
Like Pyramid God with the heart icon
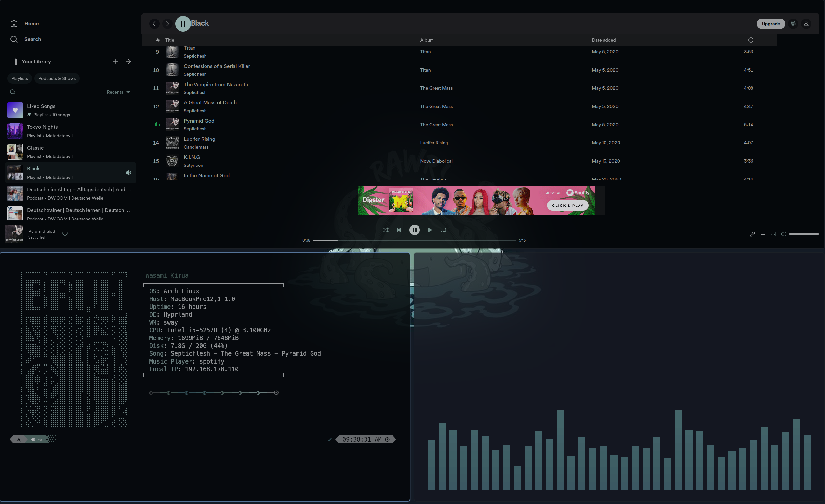tap(65, 234)
